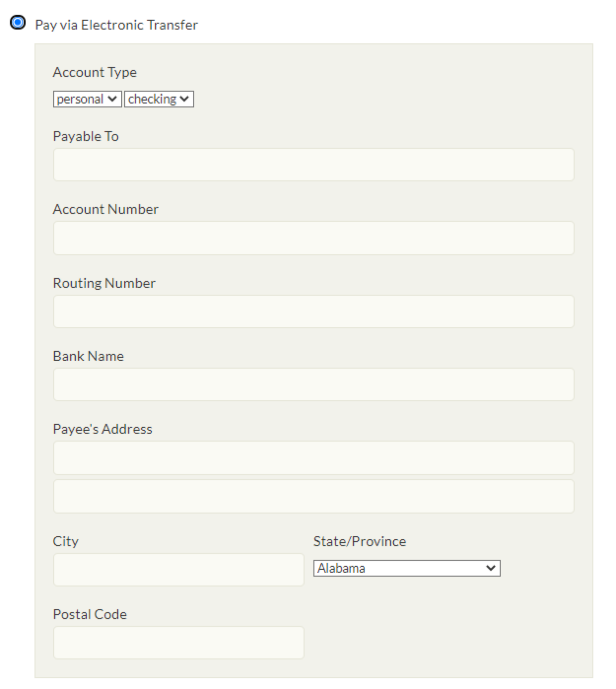
Task: Click the second Payee's Address line
Action: point(313,496)
